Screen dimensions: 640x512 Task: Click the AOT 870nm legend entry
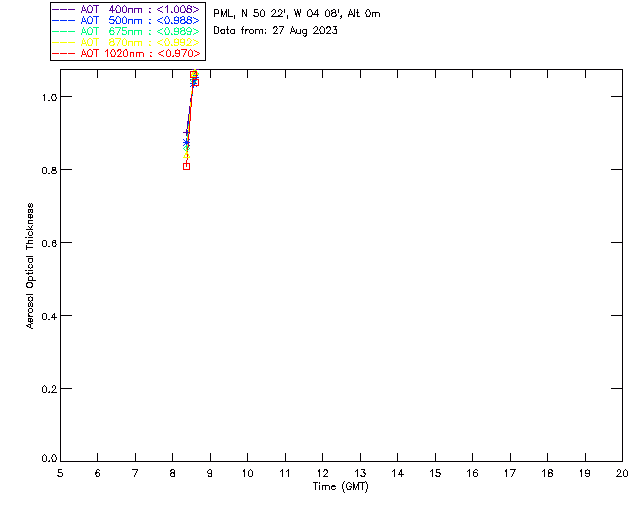tap(127, 42)
